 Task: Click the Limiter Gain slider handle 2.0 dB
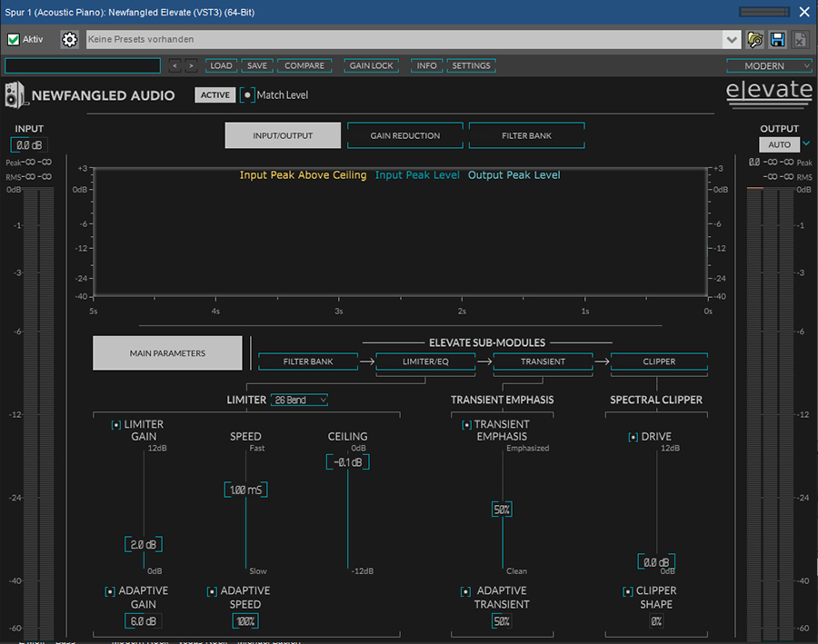[x=144, y=544]
